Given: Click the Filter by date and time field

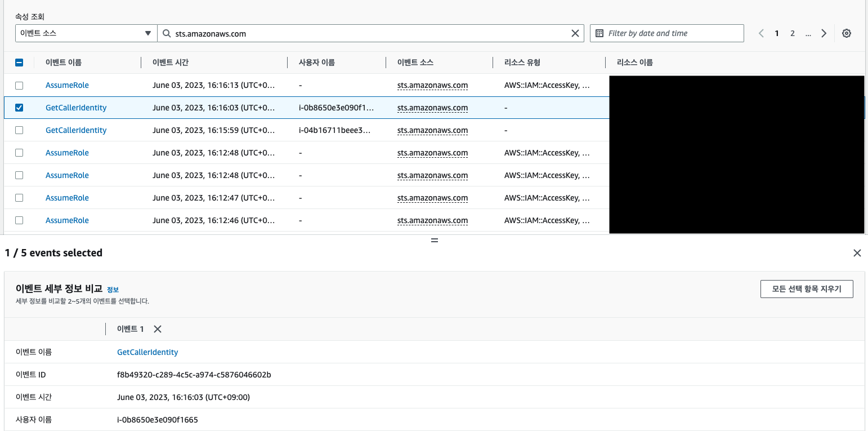Looking at the screenshot, I should tap(667, 33).
